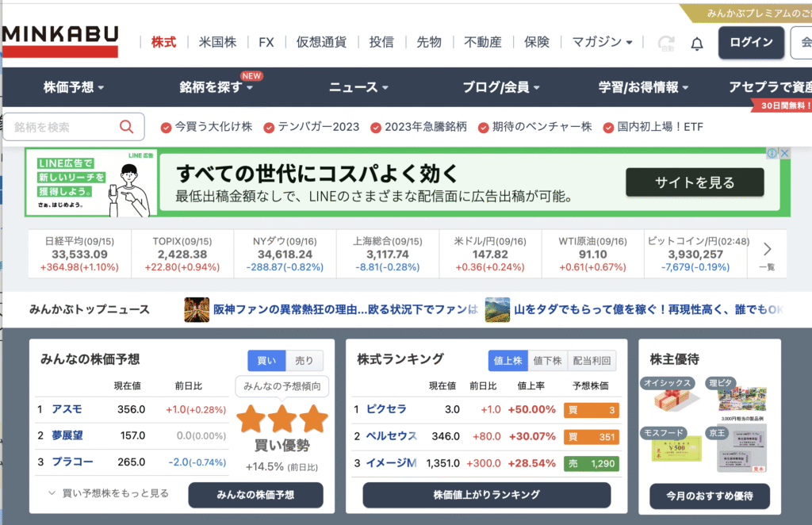Open the 夢展望 stock link
This screenshot has height=525, width=812.
[67, 435]
